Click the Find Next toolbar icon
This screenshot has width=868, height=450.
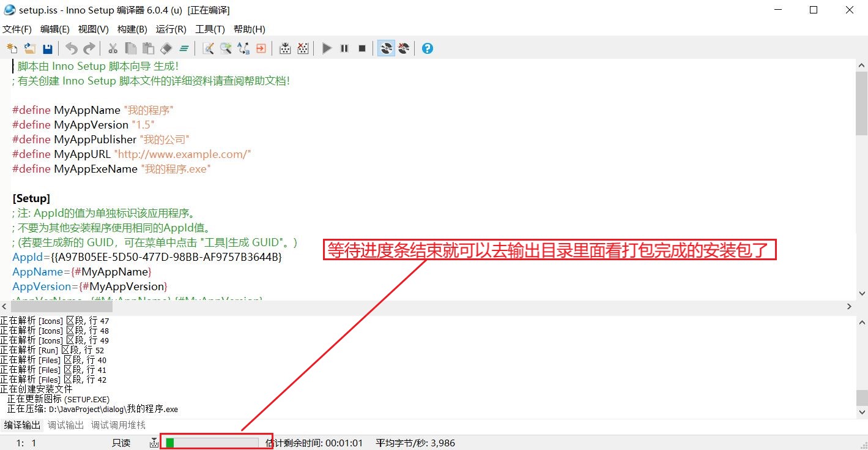pyautogui.click(x=226, y=48)
